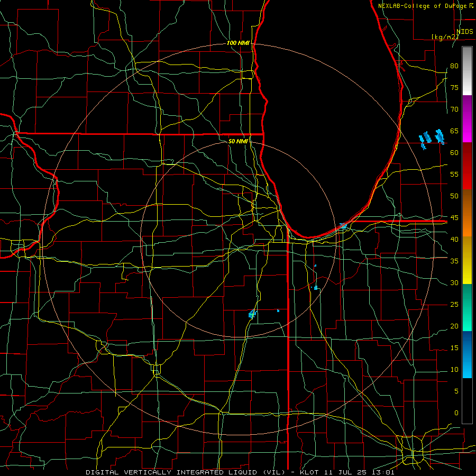Click the 100 NMI range ring label
Image resolution: width=476 pixels, height=476 pixels.
click(x=238, y=43)
